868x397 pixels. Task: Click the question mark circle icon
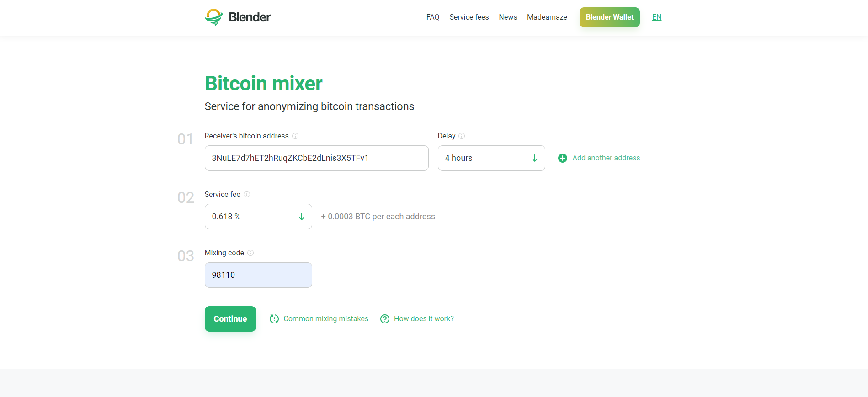point(385,319)
